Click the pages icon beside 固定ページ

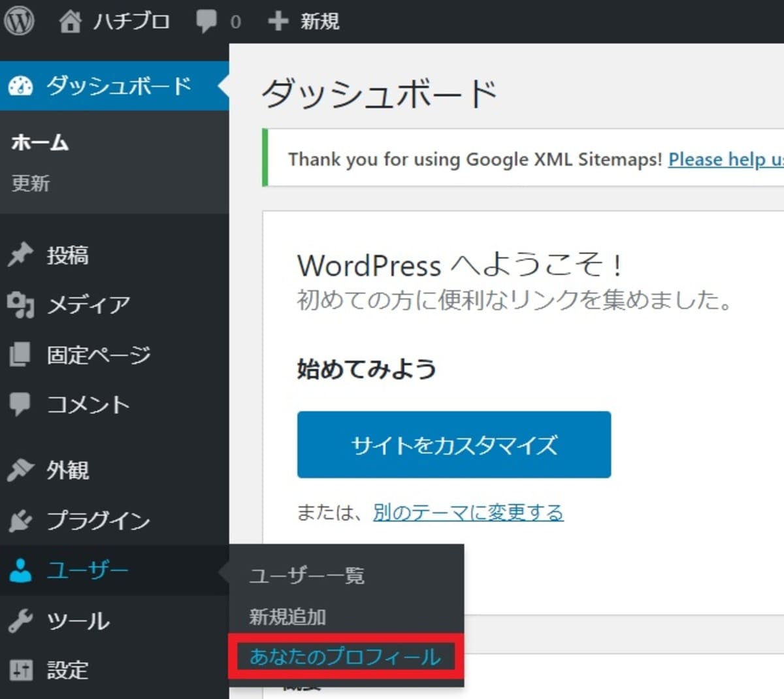20,355
